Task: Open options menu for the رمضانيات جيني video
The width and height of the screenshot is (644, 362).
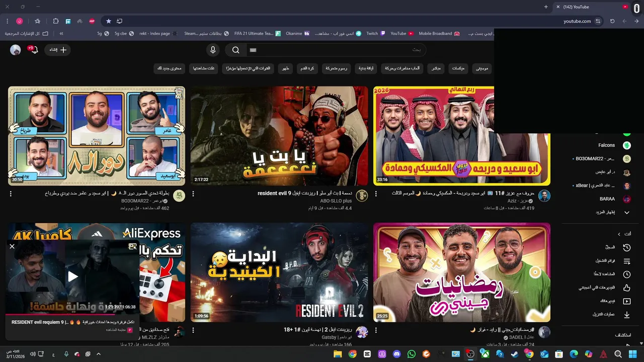Action: tap(376, 330)
